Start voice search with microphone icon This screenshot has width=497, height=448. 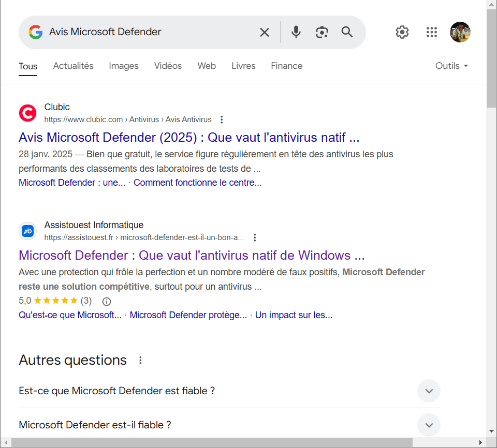296,32
